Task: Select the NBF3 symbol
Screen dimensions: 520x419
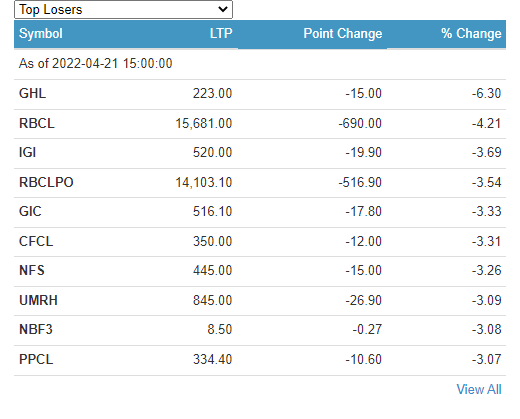Action: tap(36, 329)
